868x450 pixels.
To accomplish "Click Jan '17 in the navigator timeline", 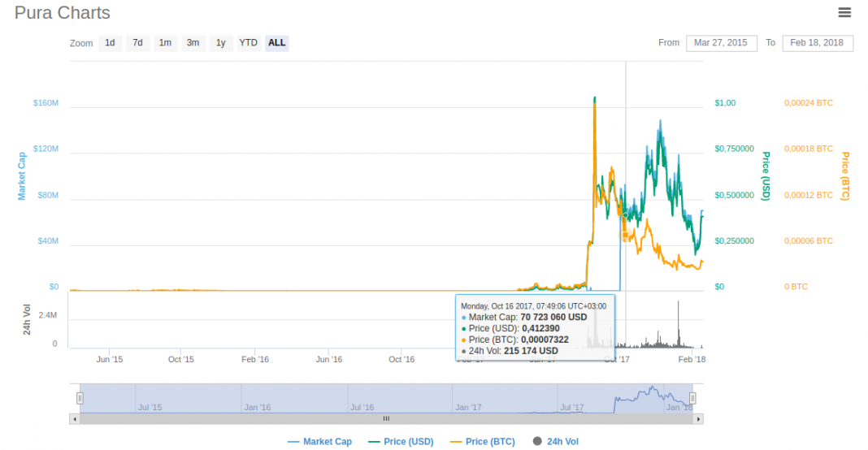I will (468, 408).
